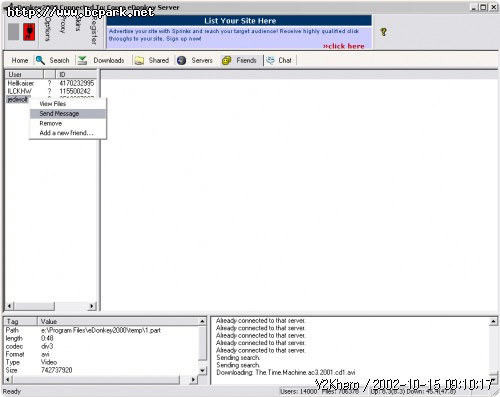Open the Register toolbar item
This screenshot has height=397, width=500.
point(94,31)
